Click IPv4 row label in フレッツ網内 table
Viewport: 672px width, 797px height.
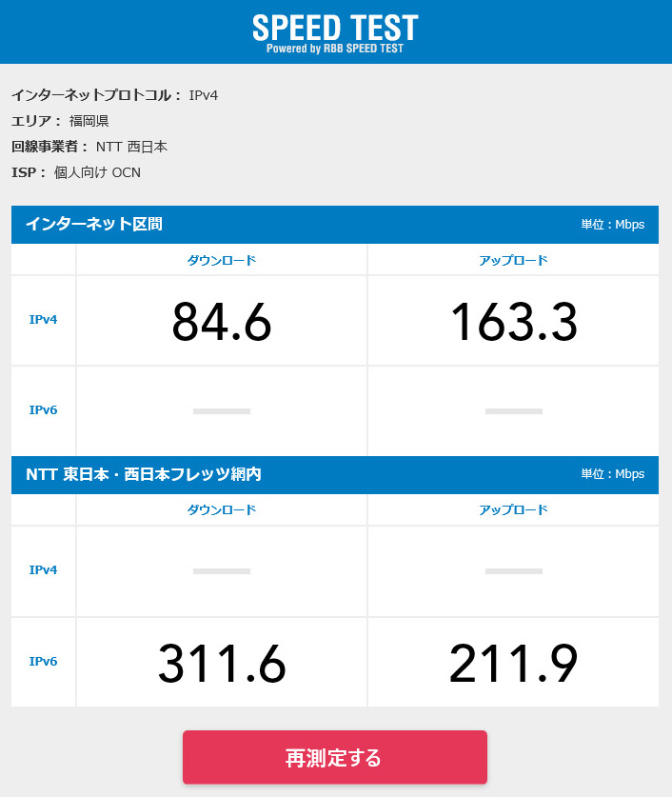tap(44, 570)
